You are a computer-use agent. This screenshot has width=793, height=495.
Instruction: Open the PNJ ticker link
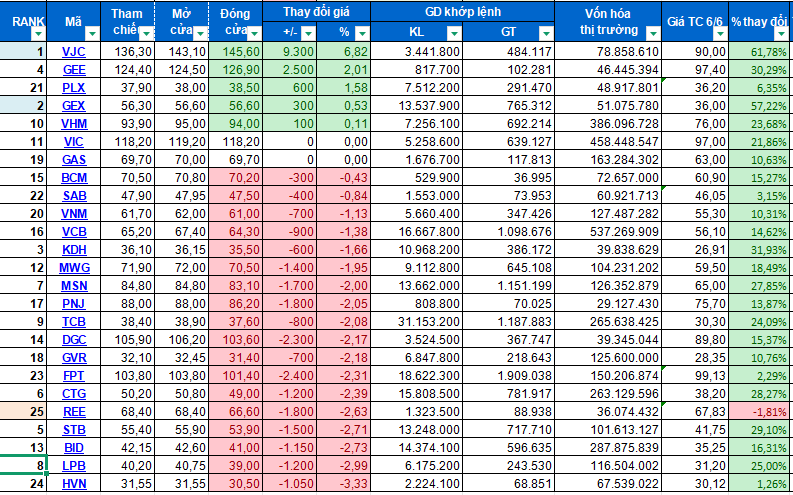[73, 304]
